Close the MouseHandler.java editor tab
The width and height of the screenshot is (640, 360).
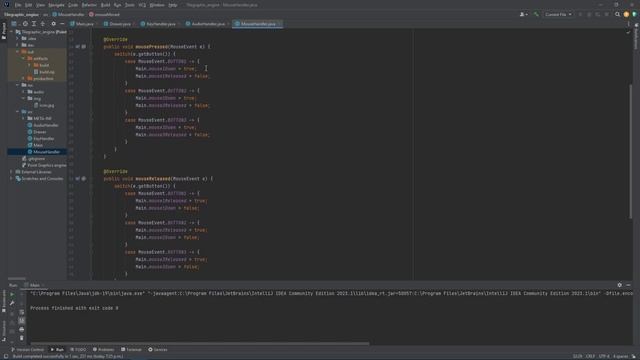[280, 24]
